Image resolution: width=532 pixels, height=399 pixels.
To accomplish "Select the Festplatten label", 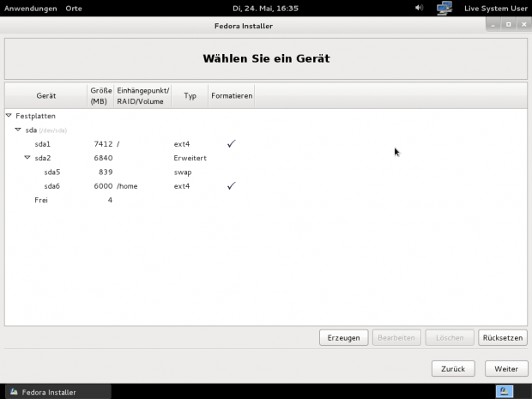I will tap(35, 116).
